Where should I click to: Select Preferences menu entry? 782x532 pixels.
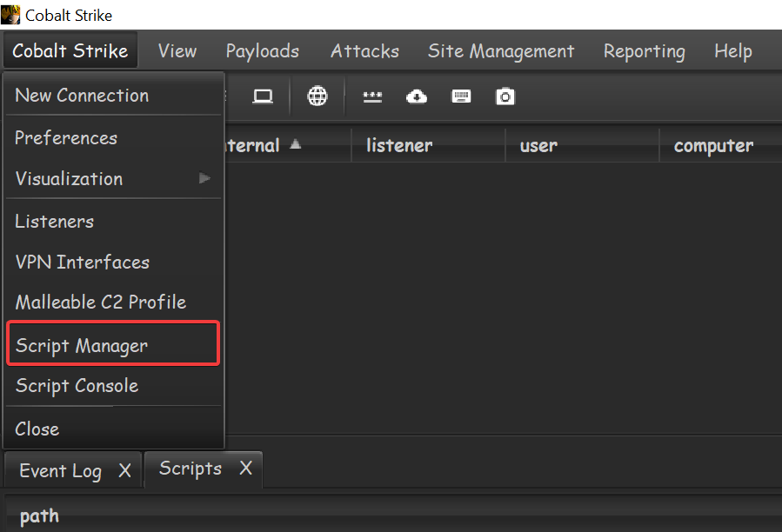tap(114, 137)
